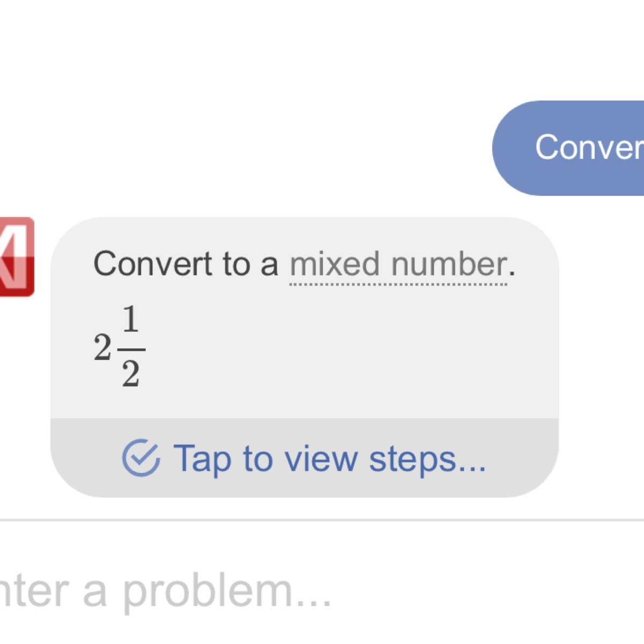644x644 pixels.
Task: Click the denominator 2 of the fraction
Action: click(x=130, y=374)
